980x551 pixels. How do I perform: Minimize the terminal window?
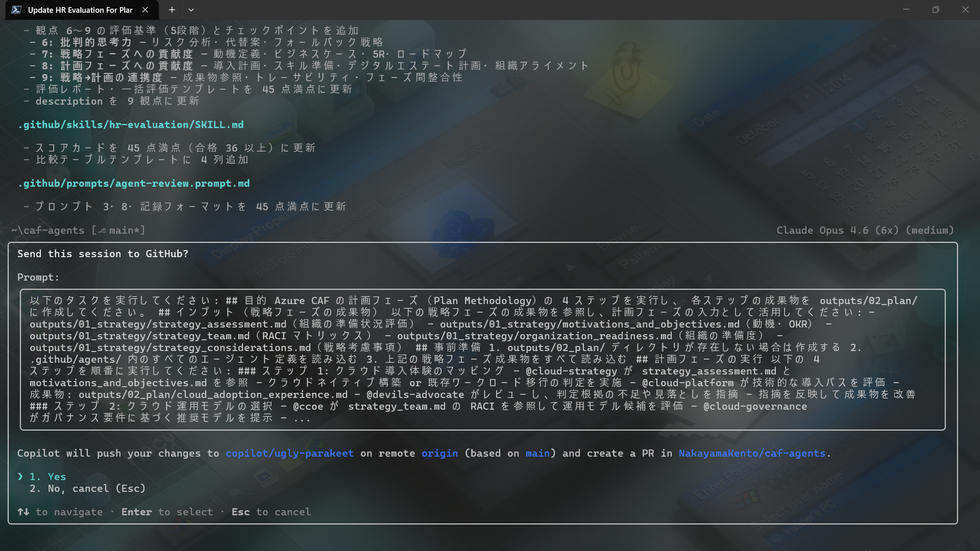(906, 10)
